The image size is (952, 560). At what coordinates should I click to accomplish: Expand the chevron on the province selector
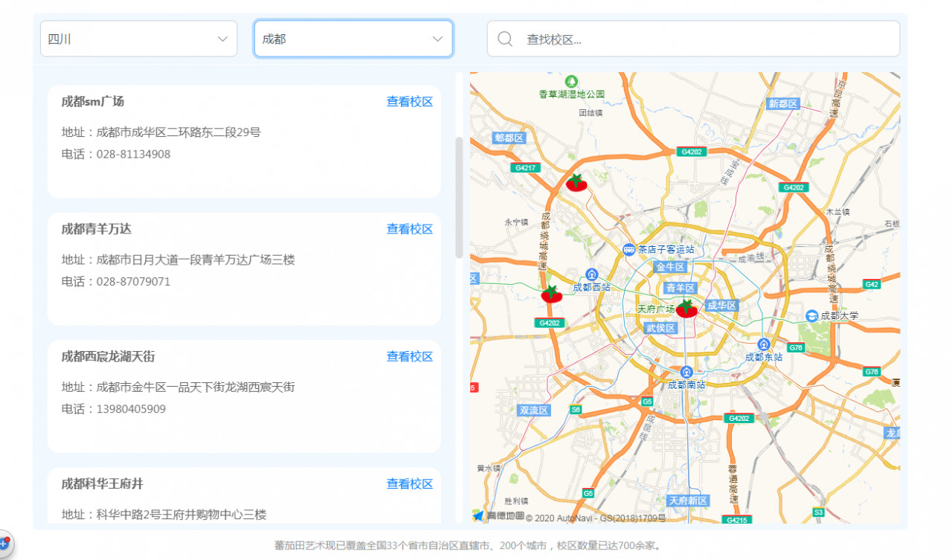[222, 39]
